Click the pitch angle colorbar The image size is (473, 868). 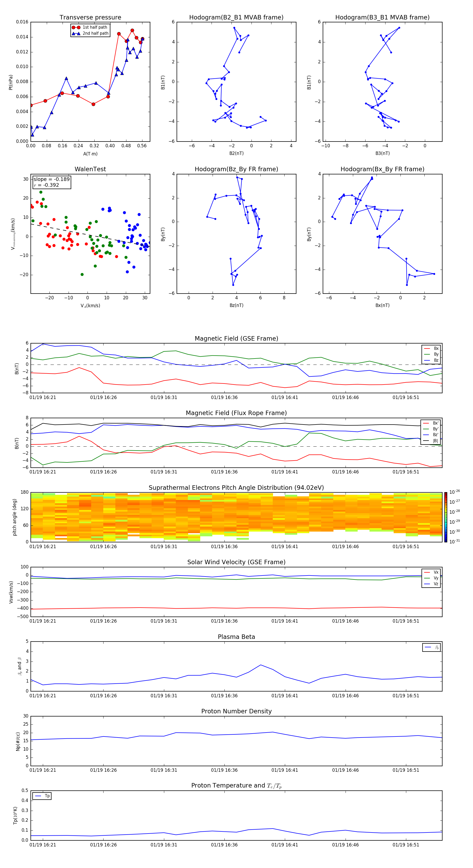tap(446, 517)
